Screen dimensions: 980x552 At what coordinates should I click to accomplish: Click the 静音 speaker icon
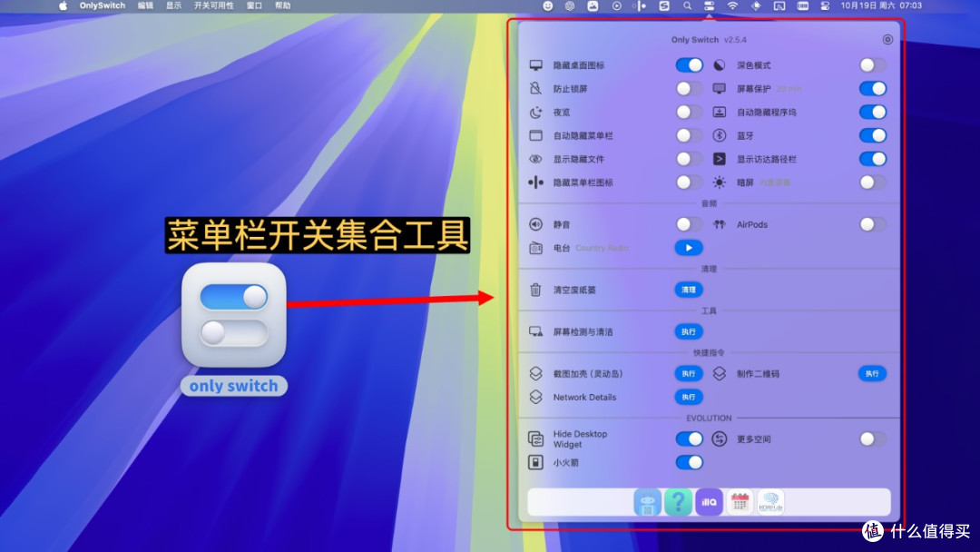click(x=535, y=224)
